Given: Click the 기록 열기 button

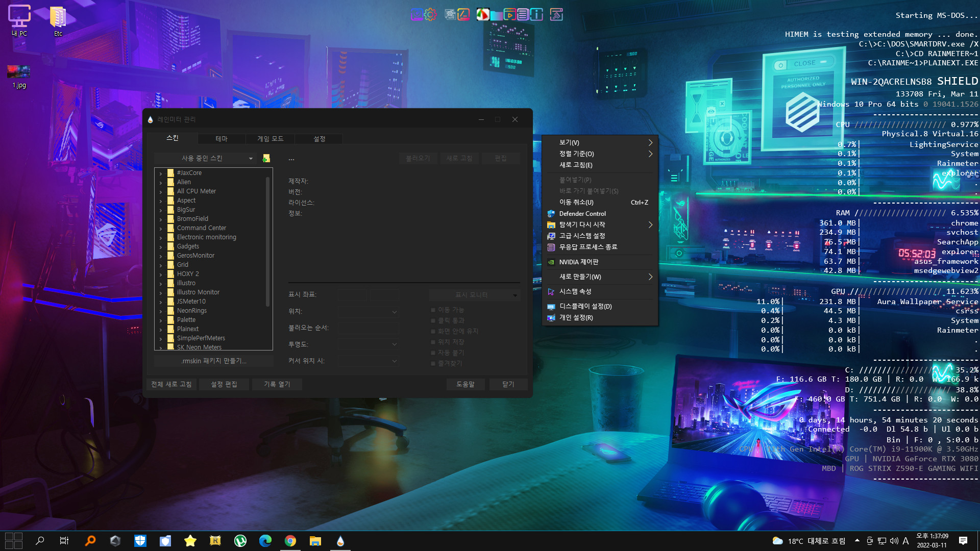Looking at the screenshot, I should [x=277, y=384].
